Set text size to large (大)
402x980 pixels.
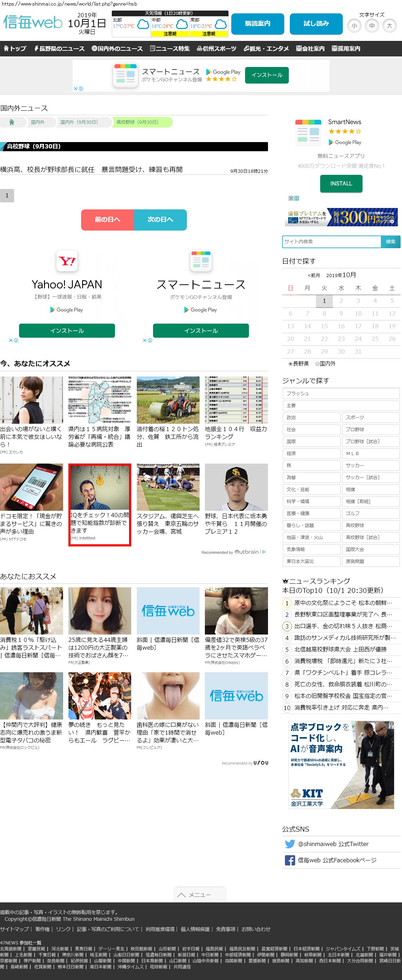coord(389,26)
